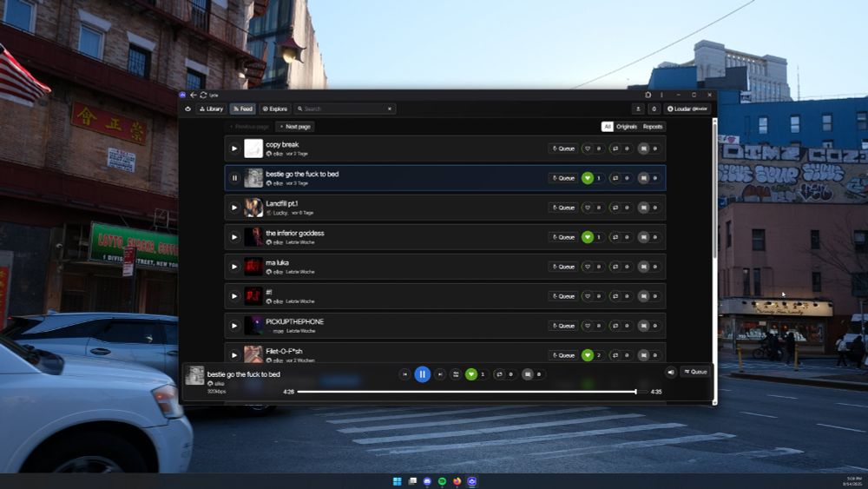Play the 'PICKUPTHEPHONE' track

click(x=234, y=326)
